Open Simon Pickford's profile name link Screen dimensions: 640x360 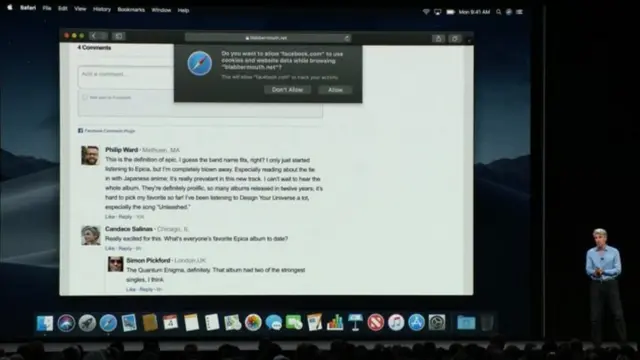click(x=148, y=260)
